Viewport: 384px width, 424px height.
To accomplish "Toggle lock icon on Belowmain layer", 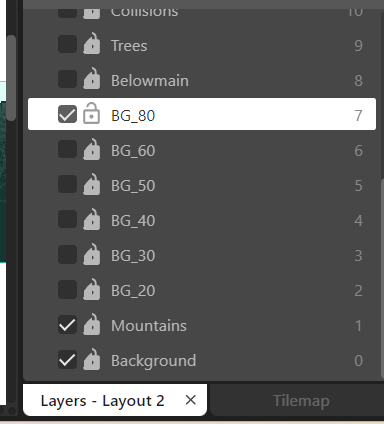I will [x=91, y=79].
